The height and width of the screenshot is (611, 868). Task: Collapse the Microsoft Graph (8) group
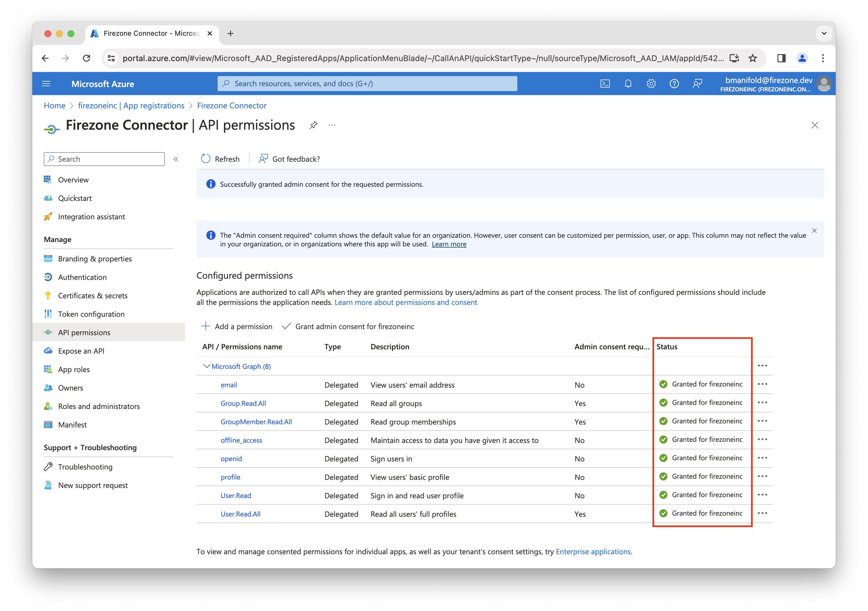pos(206,366)
